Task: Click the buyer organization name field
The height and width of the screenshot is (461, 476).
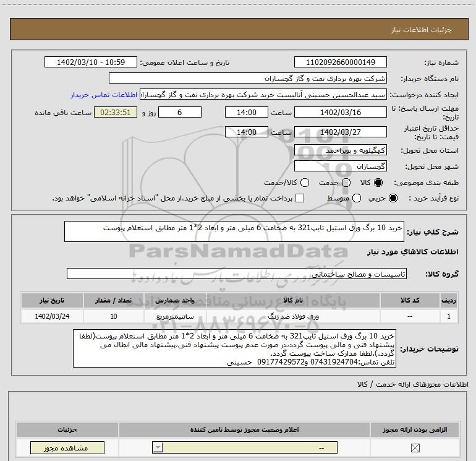Action: [248, 78]
